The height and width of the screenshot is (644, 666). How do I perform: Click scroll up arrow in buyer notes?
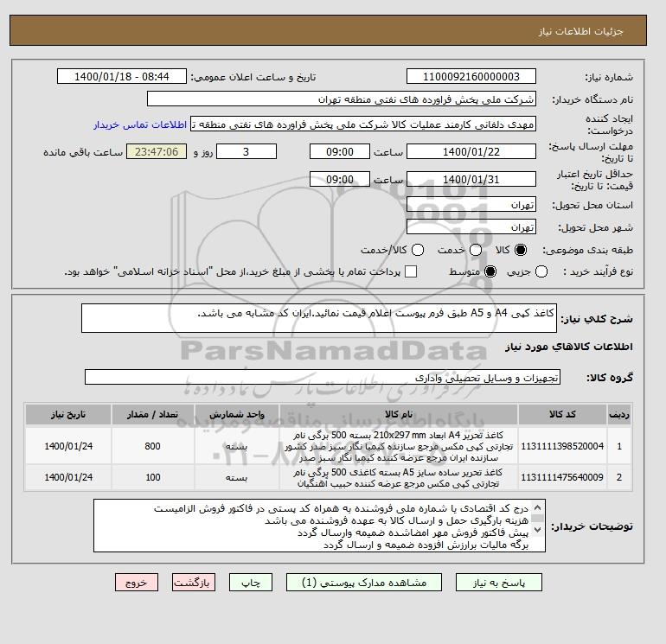tap(537, 507)
